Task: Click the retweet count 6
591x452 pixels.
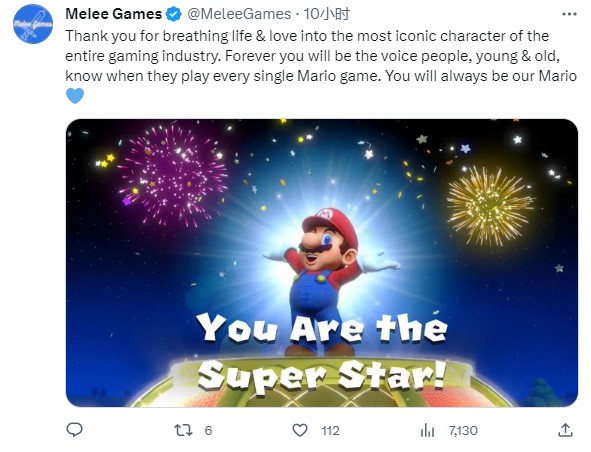Action: (208, 431)
